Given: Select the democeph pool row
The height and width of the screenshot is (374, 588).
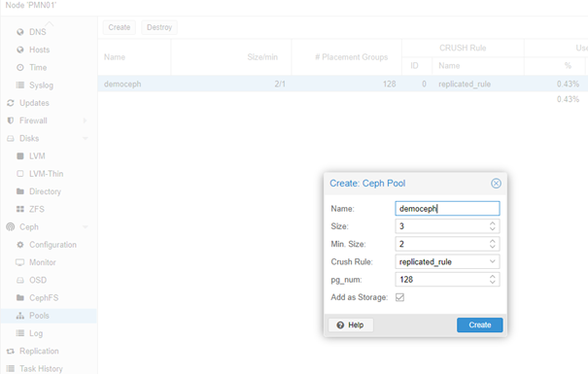Looking at the screenshot, I should [343, 84].
